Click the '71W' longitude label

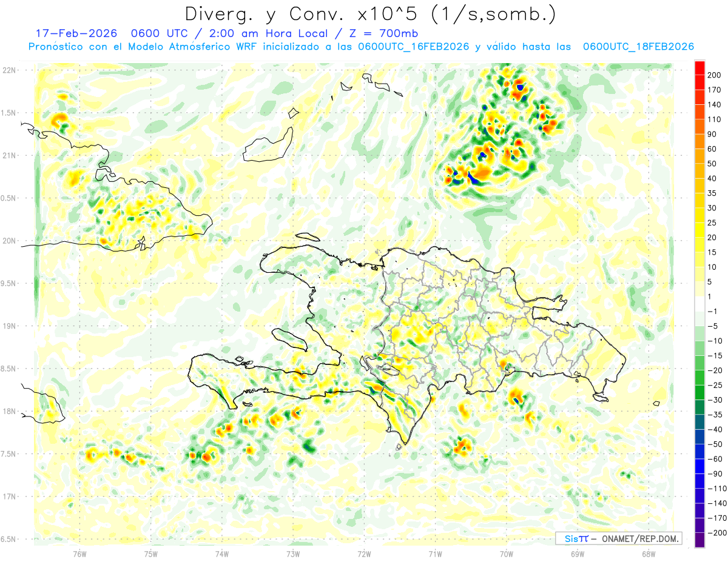click(435, 553)
